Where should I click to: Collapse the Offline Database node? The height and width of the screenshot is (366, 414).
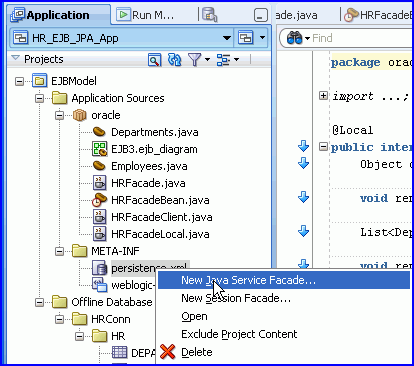pos(40,302)
